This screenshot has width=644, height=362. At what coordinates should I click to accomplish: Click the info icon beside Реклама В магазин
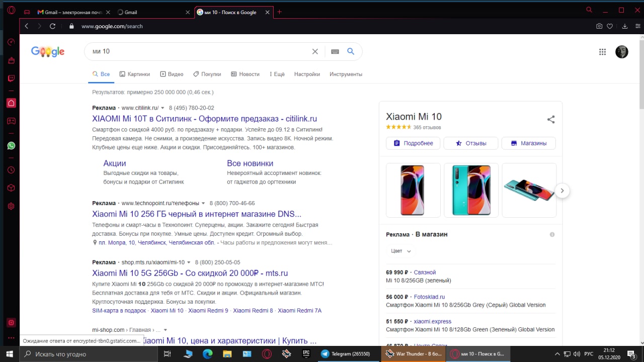pyautogui.click(x=552, y=235)
